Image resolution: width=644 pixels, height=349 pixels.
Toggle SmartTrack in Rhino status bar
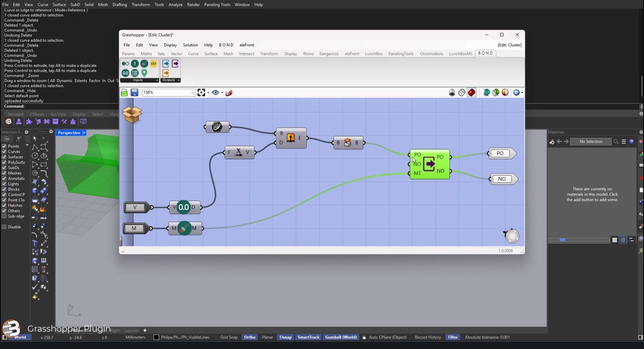tap(308, 337)
